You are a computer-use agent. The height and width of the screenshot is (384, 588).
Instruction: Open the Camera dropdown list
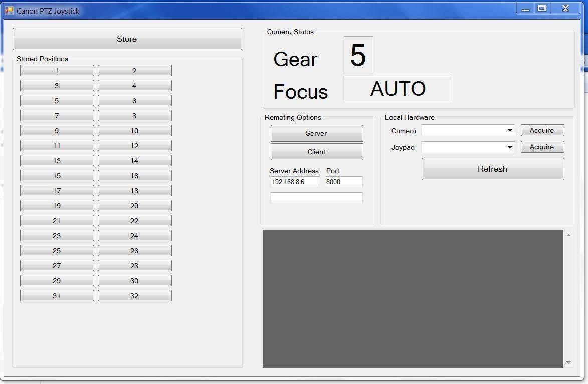pyautogui.click(x=468, y=130)
